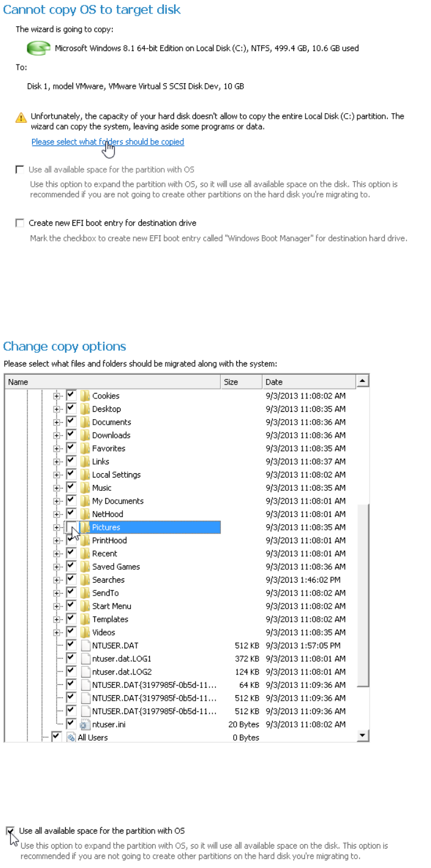Click the My Documents folder icon
Viewport: 431px width, 868px height.
pyautogui.click(x=85, y=501)
